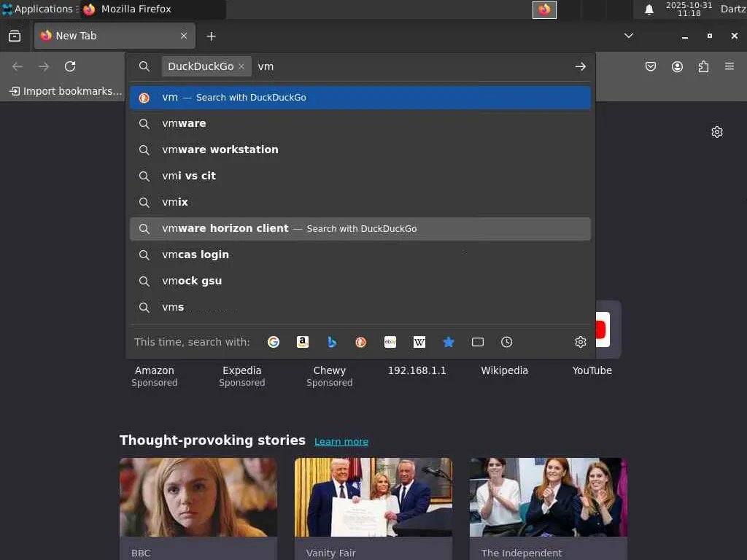Select the 'vmcas login' suggestion
This screenshot has width=747, height=560.
tap(360, 254)
